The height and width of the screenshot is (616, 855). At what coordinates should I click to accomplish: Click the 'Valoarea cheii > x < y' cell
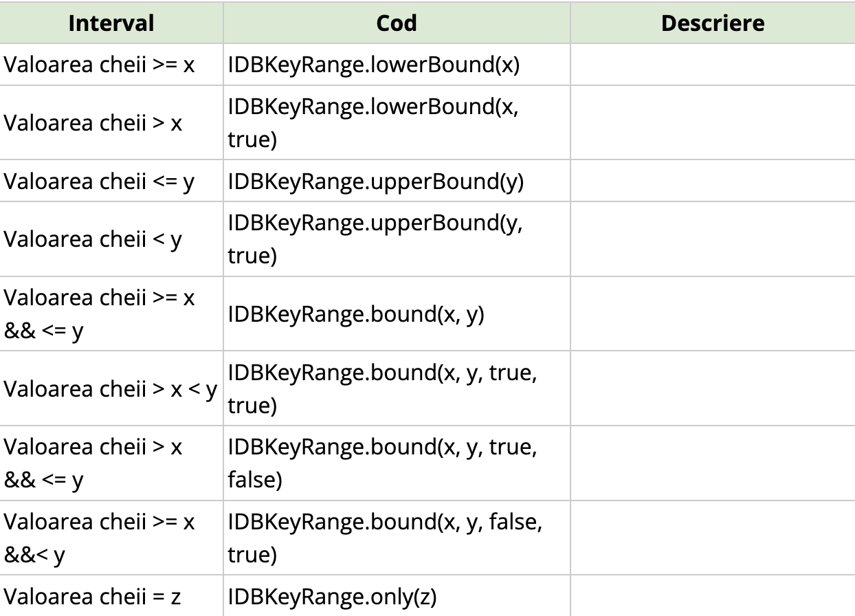tap(110, 388)
